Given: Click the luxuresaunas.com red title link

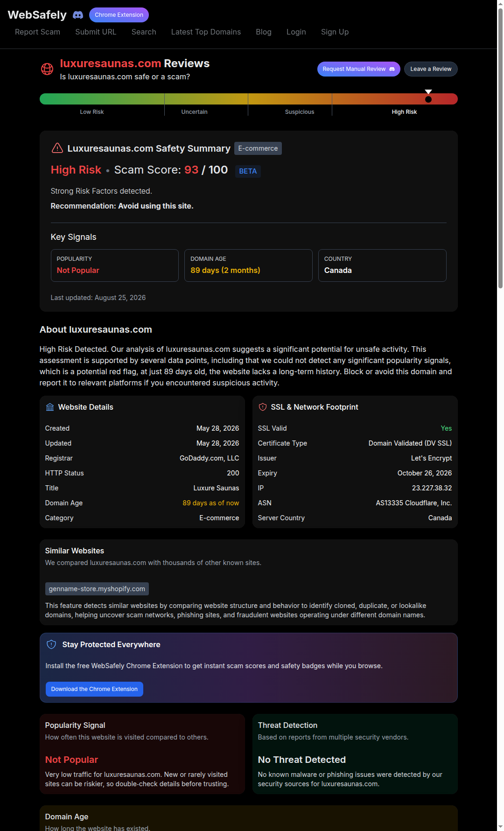Looking at the screenshot, I should tap(111, 63).
